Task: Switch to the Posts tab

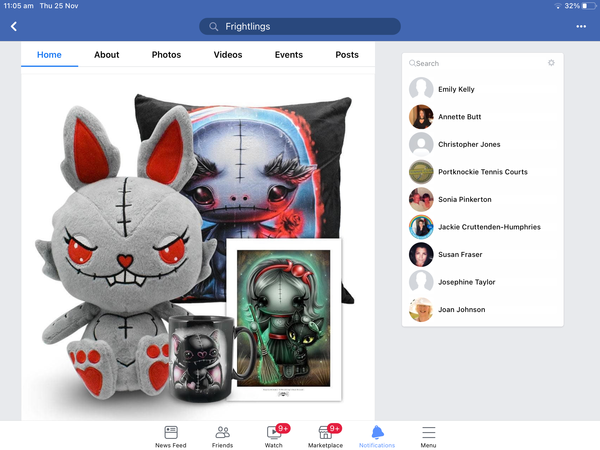Action: 347,55
